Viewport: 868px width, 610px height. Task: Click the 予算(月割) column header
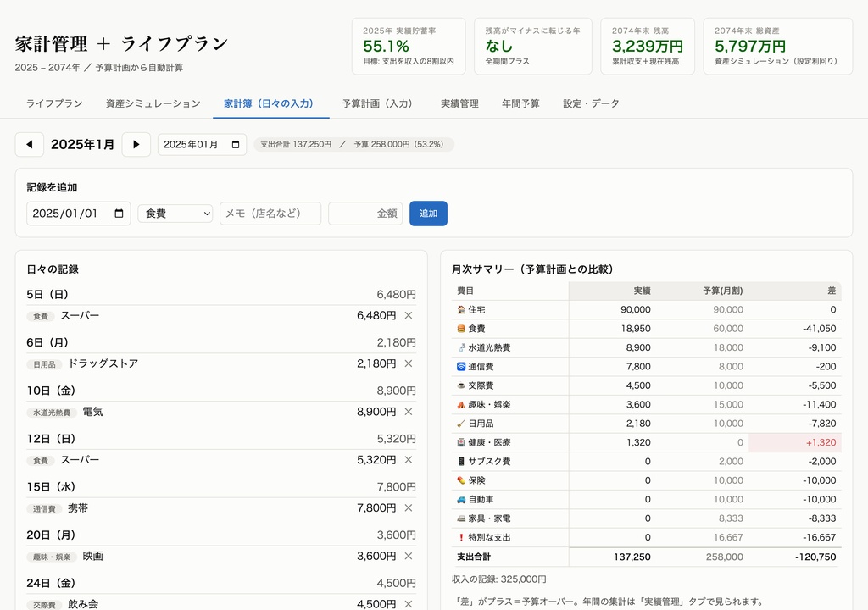coord(703,291)
